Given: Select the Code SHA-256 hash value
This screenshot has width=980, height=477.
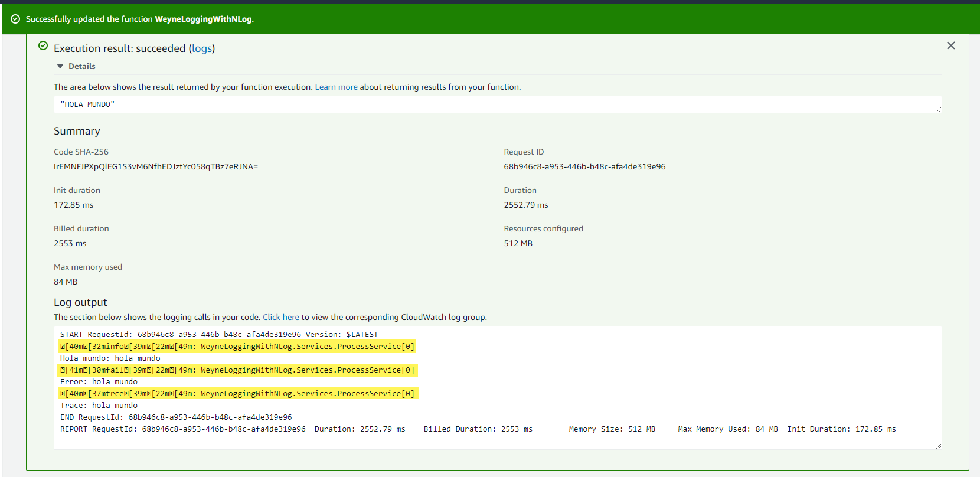Looking at the screenshot, I should click(156, 166).
